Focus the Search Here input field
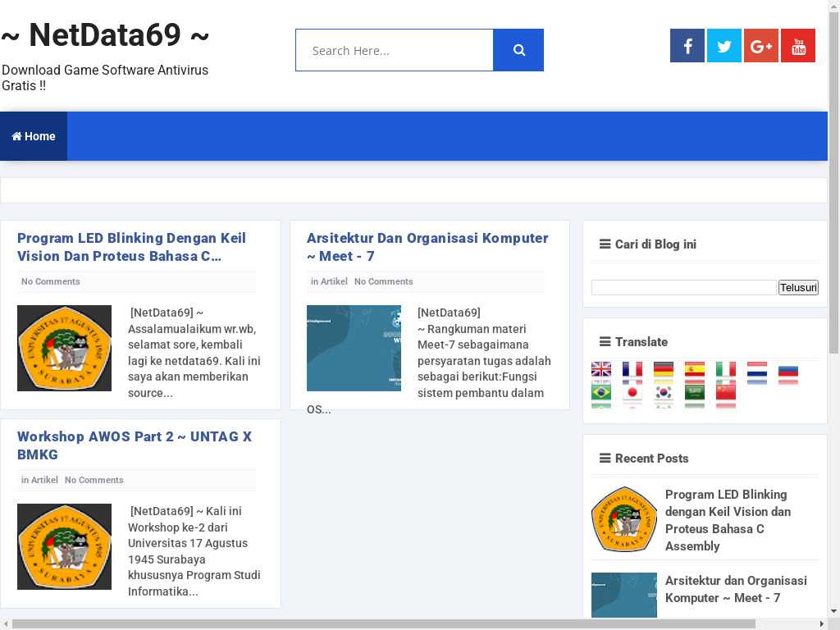The height and width of the screenshot is (630, 840). click(395, 50)
